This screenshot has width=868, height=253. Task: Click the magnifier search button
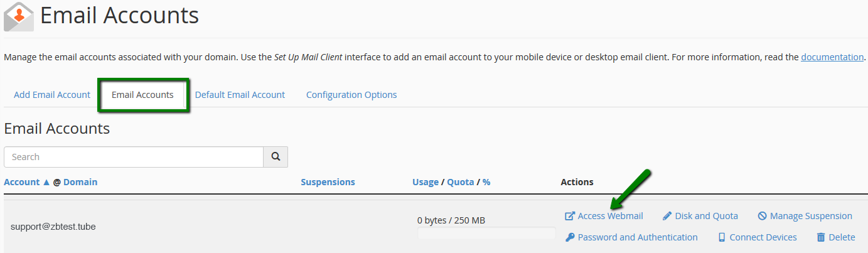coord(276,157)
